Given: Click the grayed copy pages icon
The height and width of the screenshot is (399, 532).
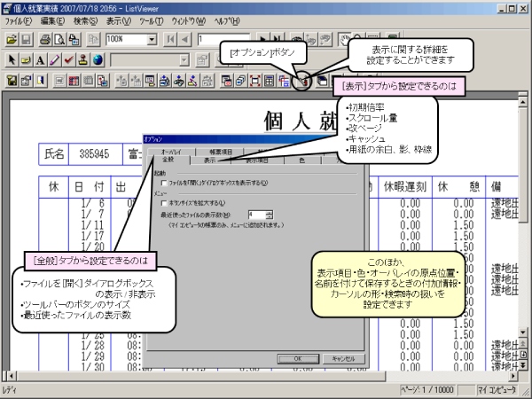Looking at the screenshot, I should click(x=93, y=40).
